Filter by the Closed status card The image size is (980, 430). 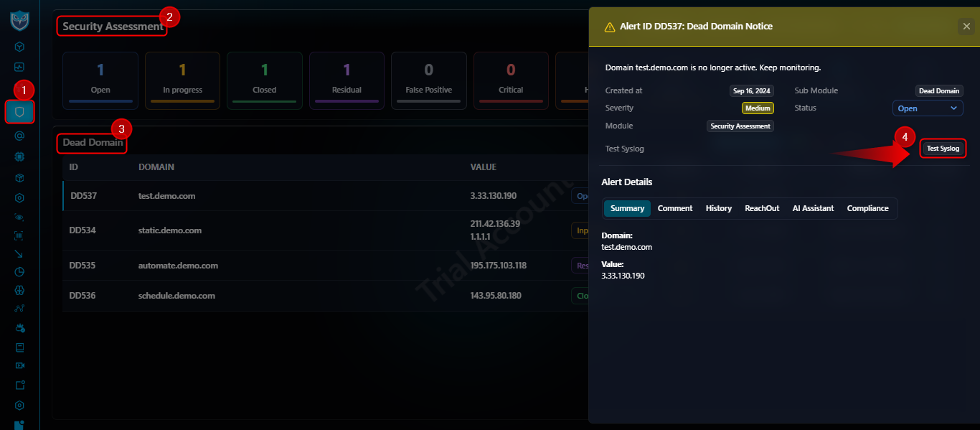pos(264,80)
